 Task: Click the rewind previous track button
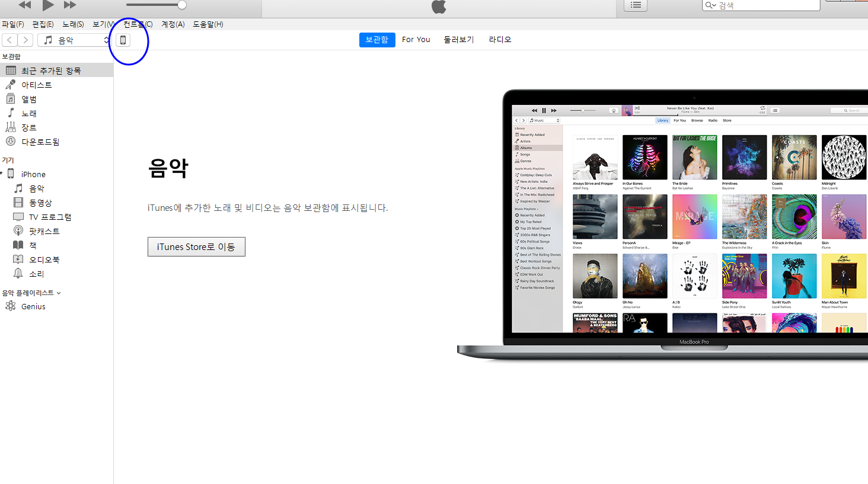[x=25, y=5]
